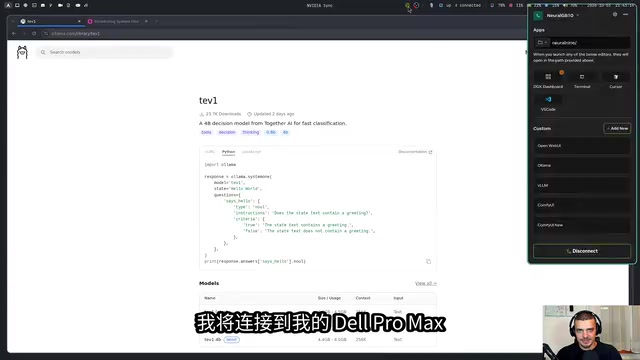Click the Ollama llama logo
The width and height of the screenshot is (640, 360).
point(22,52)
